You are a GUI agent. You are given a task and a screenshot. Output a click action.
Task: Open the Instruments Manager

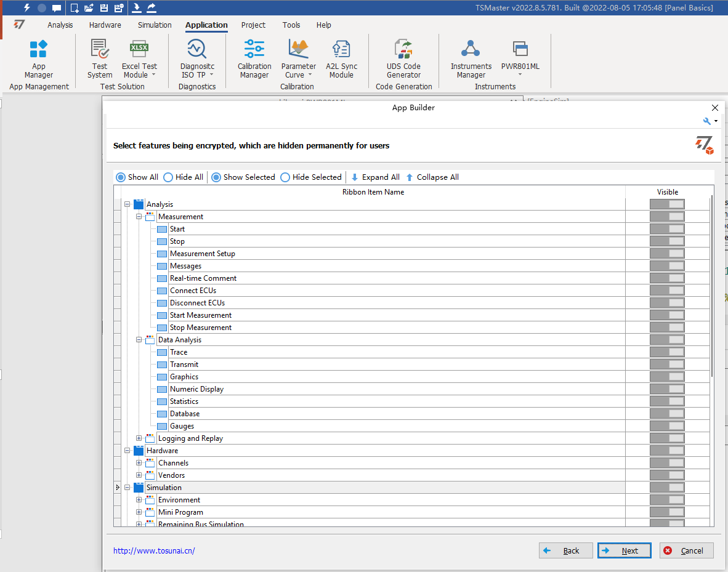point(471,59)
